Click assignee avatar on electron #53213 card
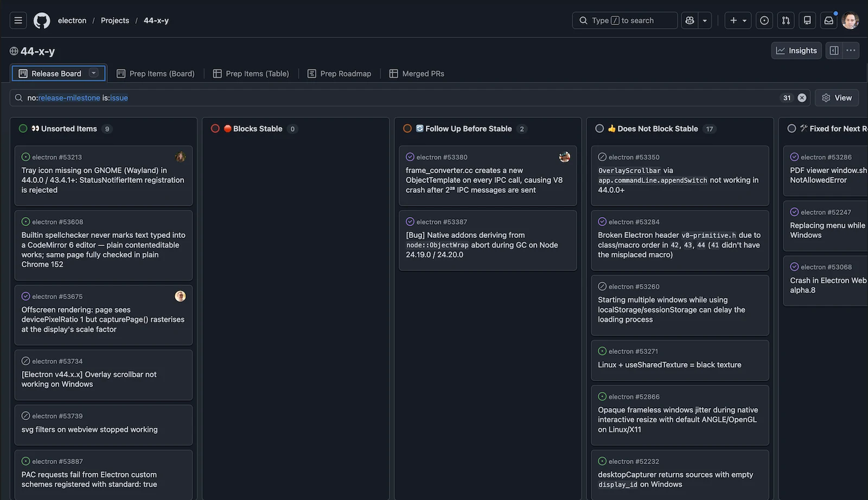Viewport: 868px width, 500px height. 181,157
